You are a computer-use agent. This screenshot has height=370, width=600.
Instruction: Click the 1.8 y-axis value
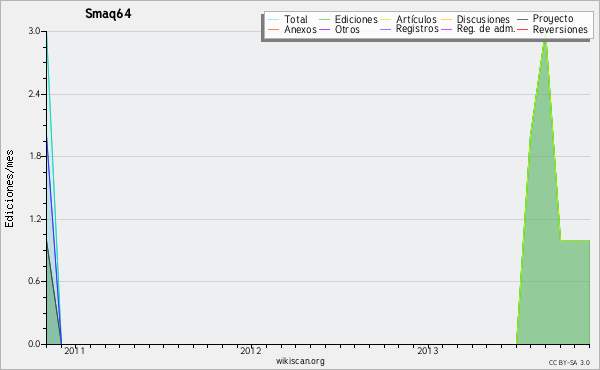34,156
